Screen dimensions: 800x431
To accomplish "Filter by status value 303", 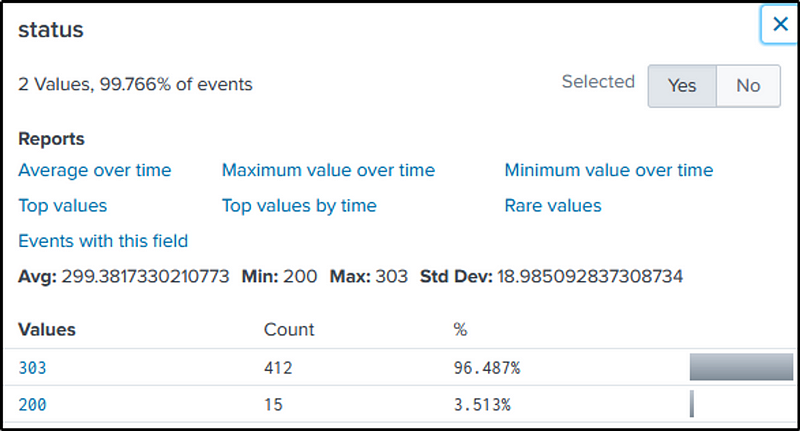I will click(32, 368).
